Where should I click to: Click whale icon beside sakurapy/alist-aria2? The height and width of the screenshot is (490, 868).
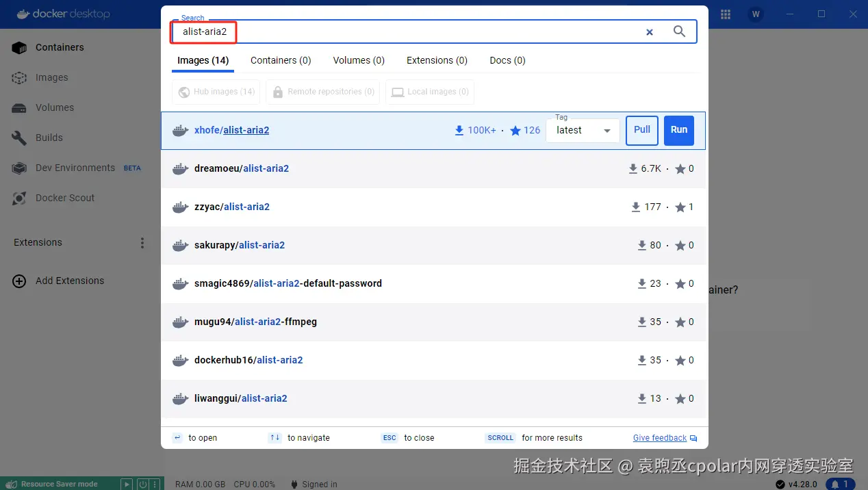coord(180,245)
